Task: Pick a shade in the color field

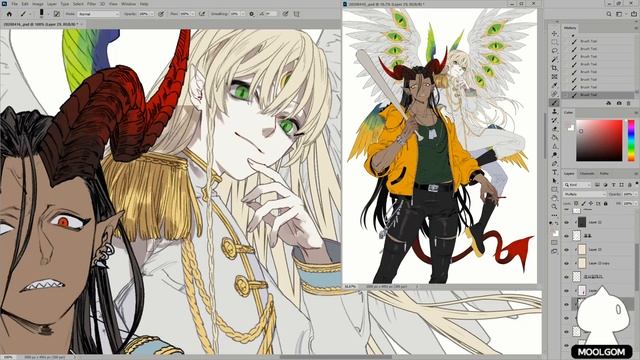Action: click(599, 140)
